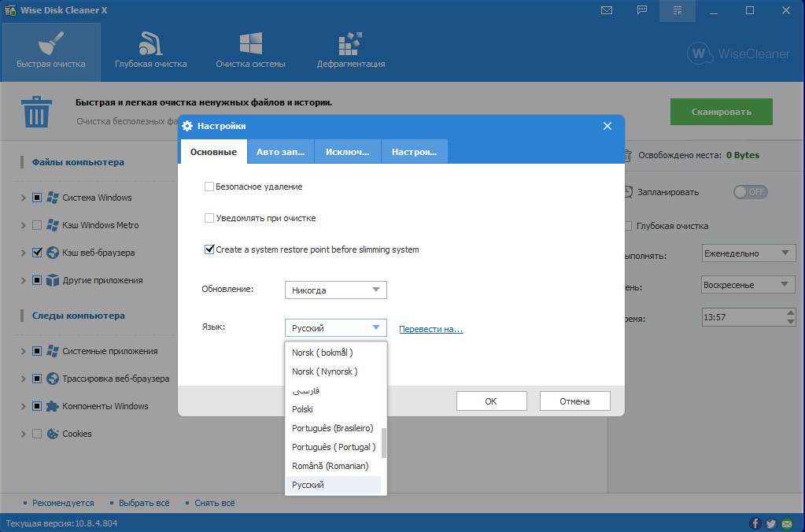The height and width of the screenshot is (532, 805).
Task: Open the Перевести на... link
Action: (x=431, y=329)
